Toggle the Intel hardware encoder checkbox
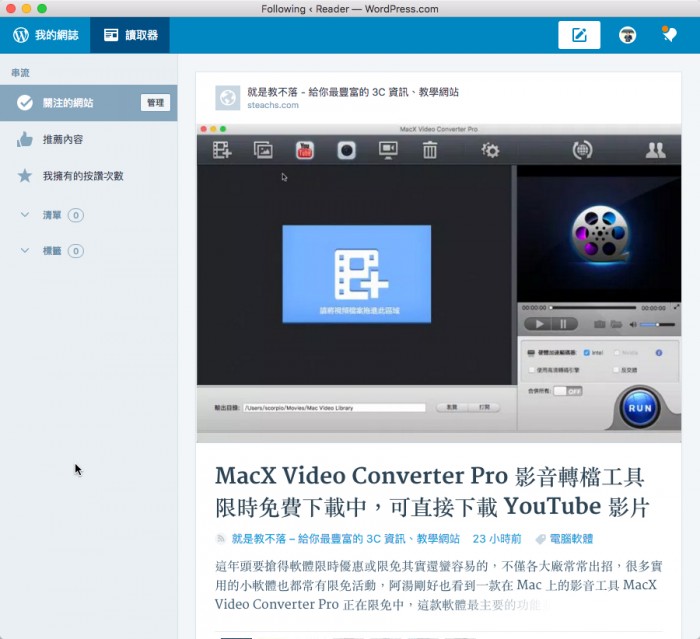Image resolution: width=700 pixels, height=639 pixels. (587, 353)
